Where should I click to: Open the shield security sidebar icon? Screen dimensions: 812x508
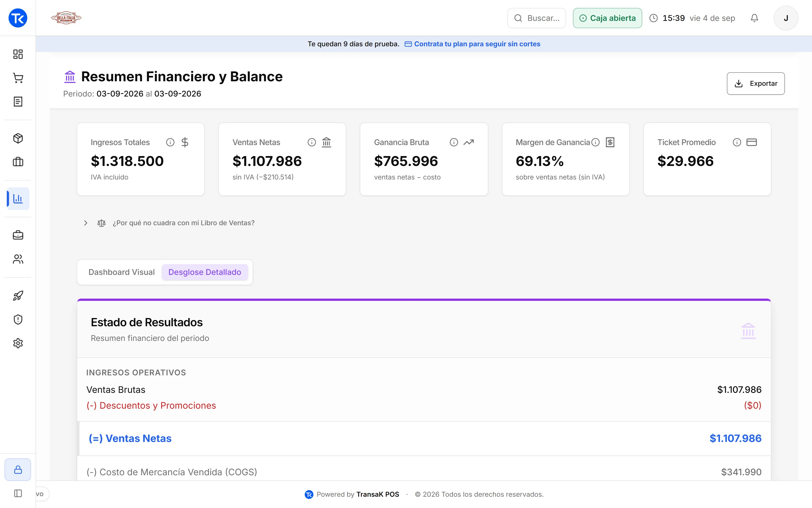click(18, 319)
